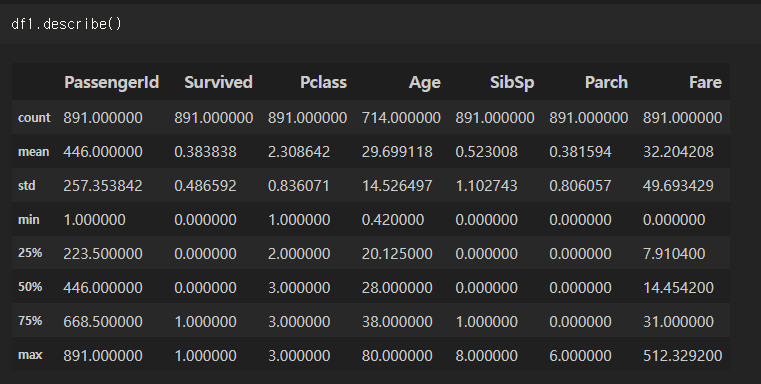Viewport: 761px width, 384px height.
Task: Click Fare std value 49.693429
Action: coord(678,185)
